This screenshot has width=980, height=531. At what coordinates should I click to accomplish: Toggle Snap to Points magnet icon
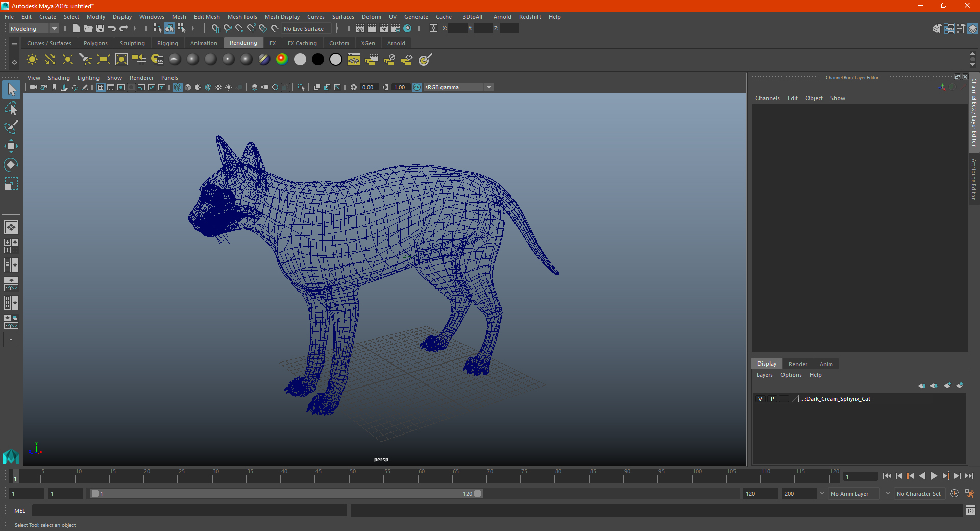239,29
